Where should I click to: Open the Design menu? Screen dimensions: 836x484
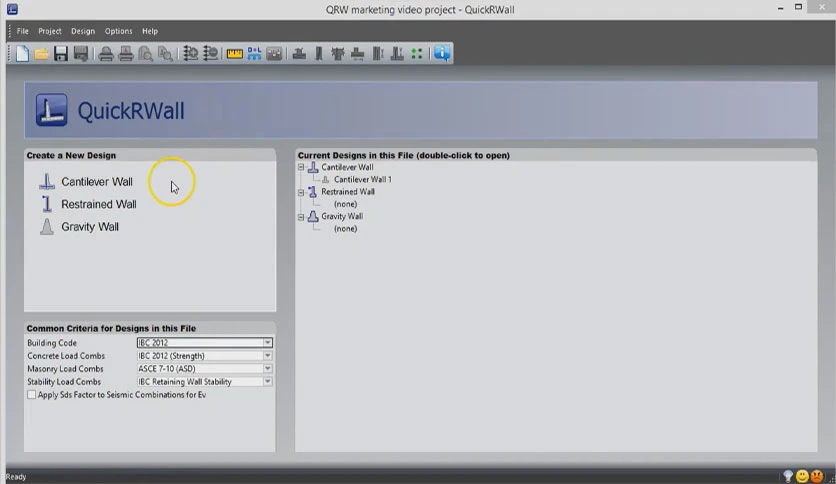point(83,31)
